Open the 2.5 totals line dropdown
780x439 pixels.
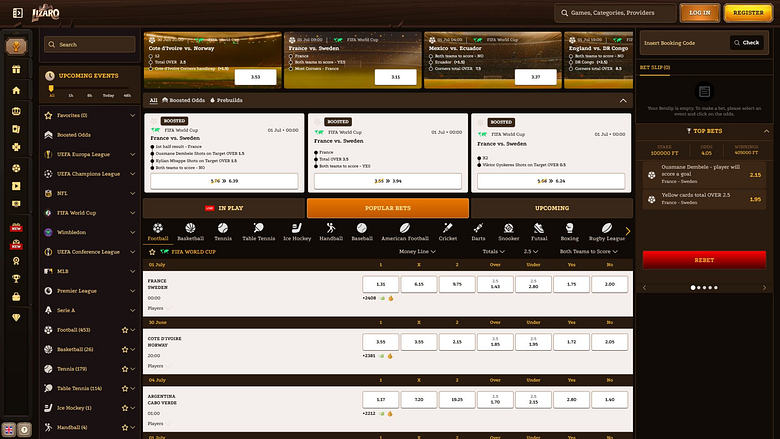[530, 252]
